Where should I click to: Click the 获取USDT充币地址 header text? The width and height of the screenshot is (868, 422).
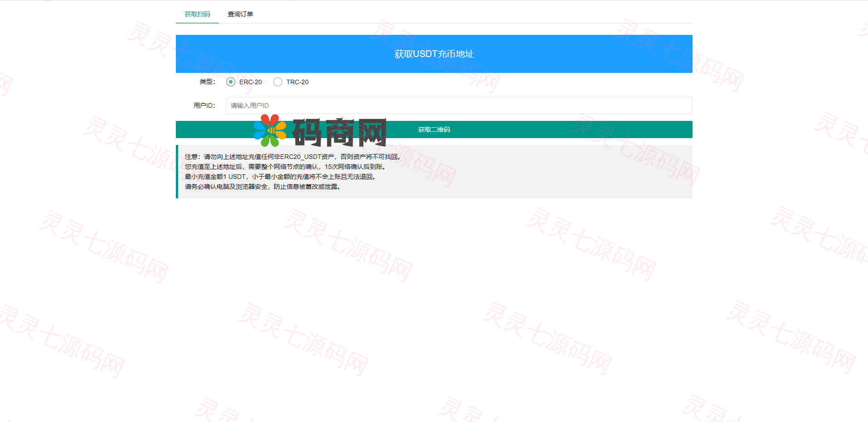[x=434, y=54]
